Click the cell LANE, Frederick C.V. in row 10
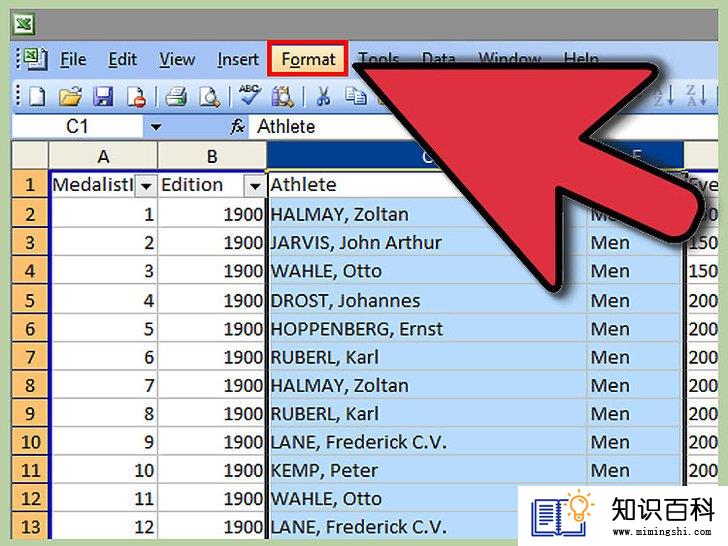Viewport: 728px width, 546px height. point(427,442)
